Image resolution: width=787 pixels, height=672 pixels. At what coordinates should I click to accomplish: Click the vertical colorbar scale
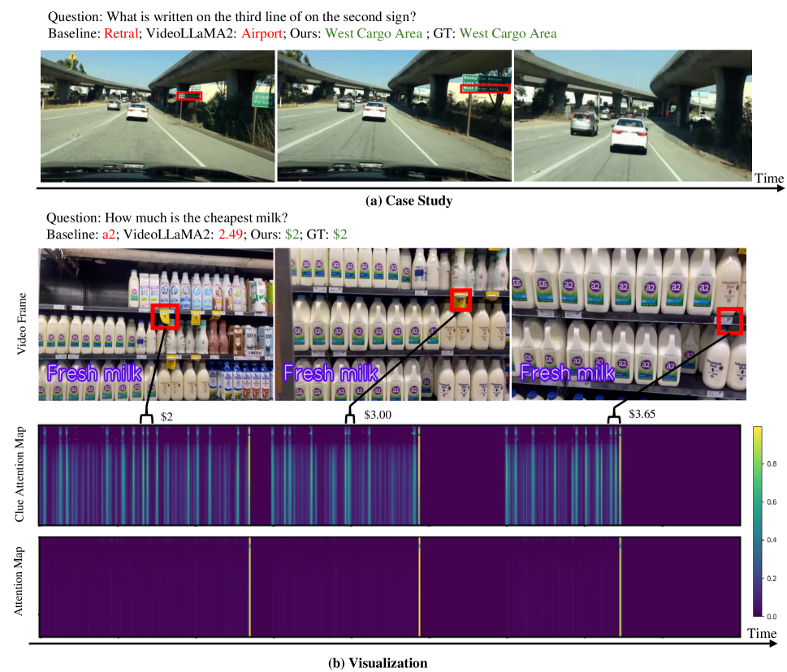tap(758, 522)
